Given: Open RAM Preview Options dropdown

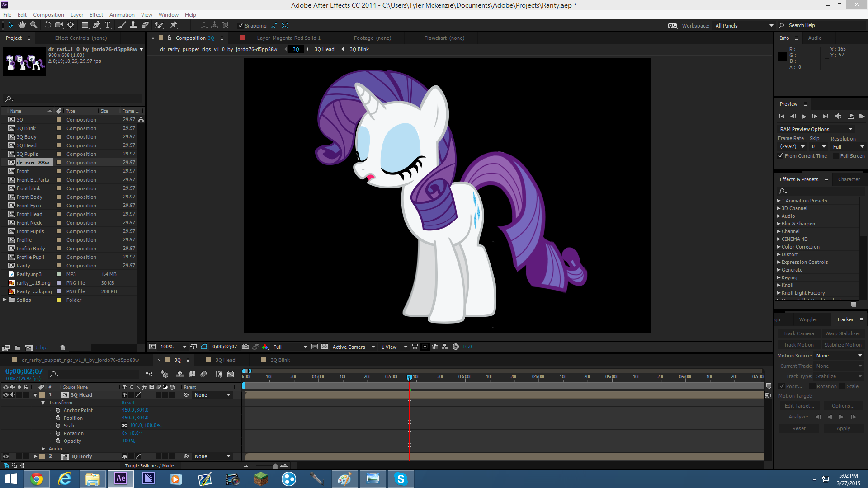Looking at the screenshot, I should (x=816, y=129).
